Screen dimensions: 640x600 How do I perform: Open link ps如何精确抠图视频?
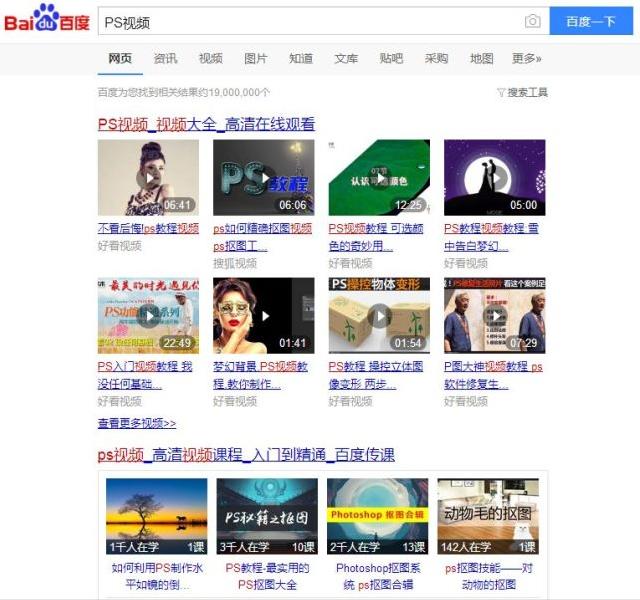[262, 237]
